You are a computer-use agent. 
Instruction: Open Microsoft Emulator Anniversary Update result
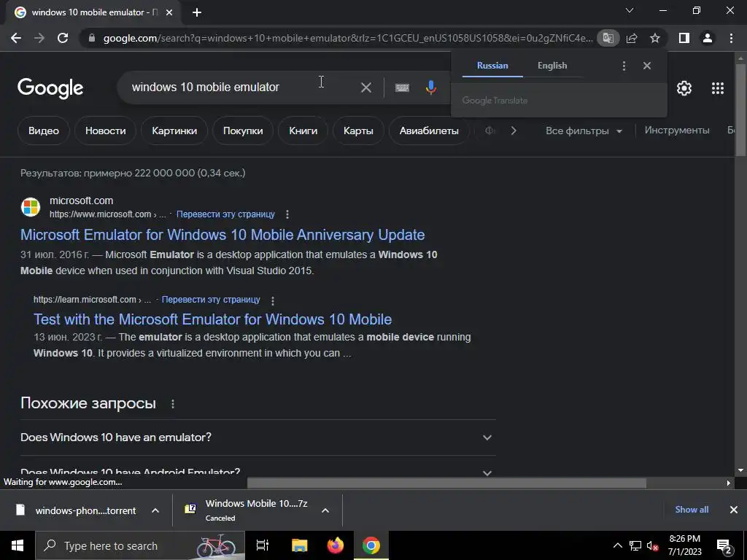point(222,235)
